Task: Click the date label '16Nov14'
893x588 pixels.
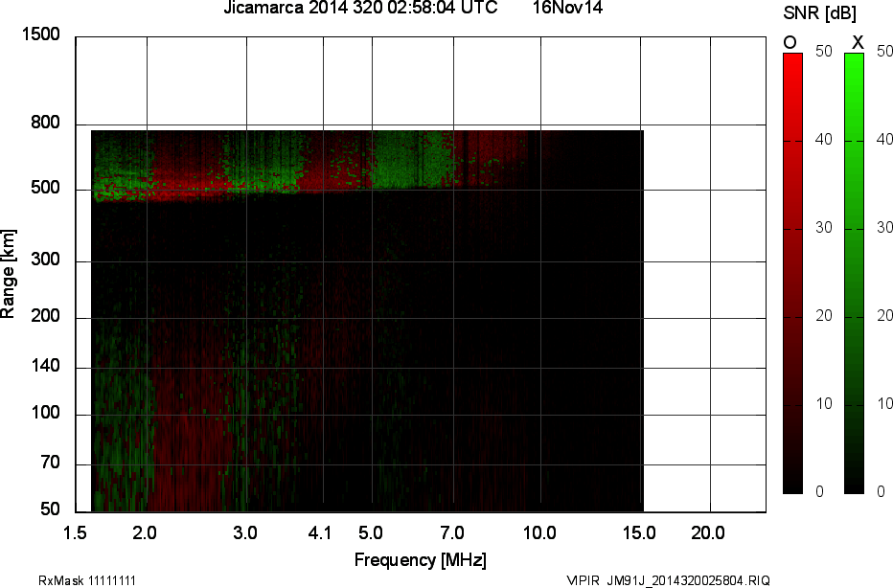Action: pyautogui.click(x=567, y=8)
